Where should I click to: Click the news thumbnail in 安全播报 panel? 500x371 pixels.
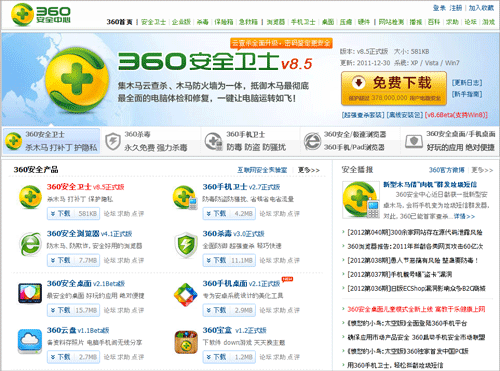361,200
